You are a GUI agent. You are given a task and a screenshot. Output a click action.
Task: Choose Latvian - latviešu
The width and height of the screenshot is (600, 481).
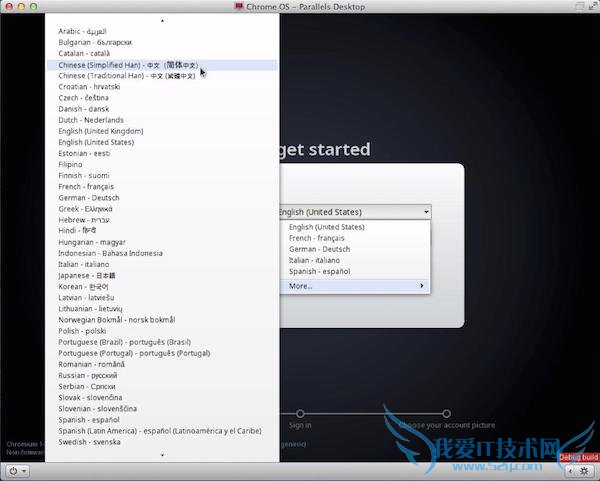point(161,298)
